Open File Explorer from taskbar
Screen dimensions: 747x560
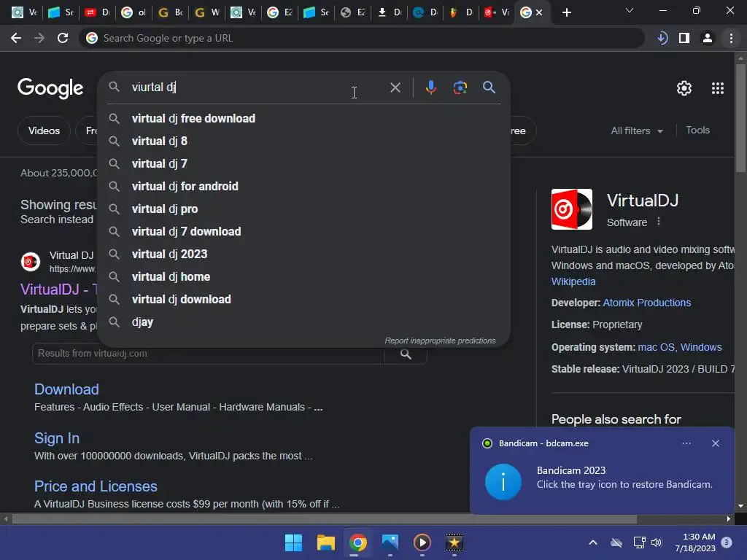click(326, 542)
